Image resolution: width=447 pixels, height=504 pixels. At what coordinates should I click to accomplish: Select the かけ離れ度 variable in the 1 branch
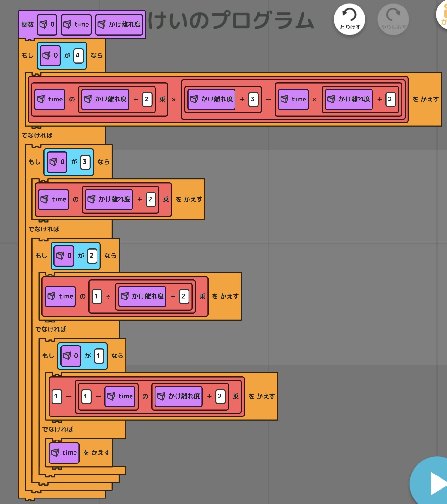(x=179, y=396)
